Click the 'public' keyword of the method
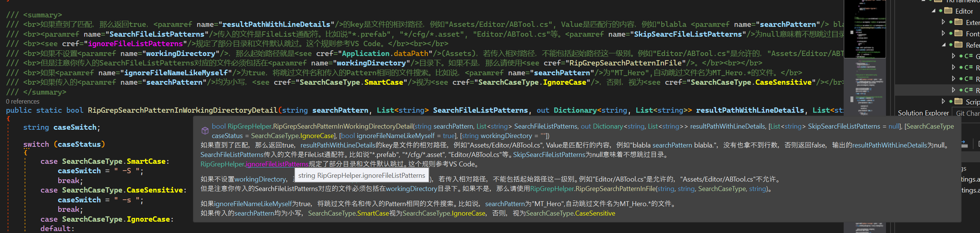980x233 pixels. click(x=19, y=110)
